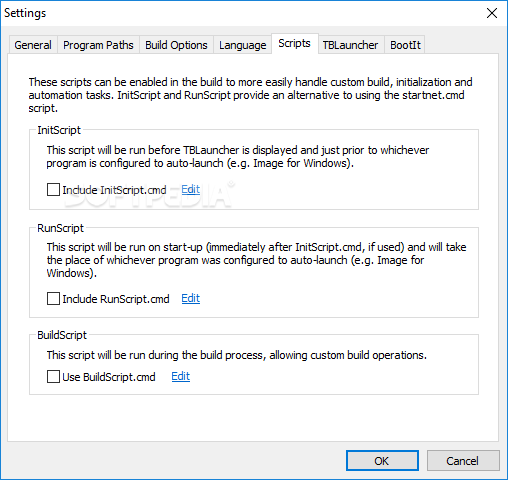Click the Scripts tab
Screen dimensions: 508x480
[295, 43]
